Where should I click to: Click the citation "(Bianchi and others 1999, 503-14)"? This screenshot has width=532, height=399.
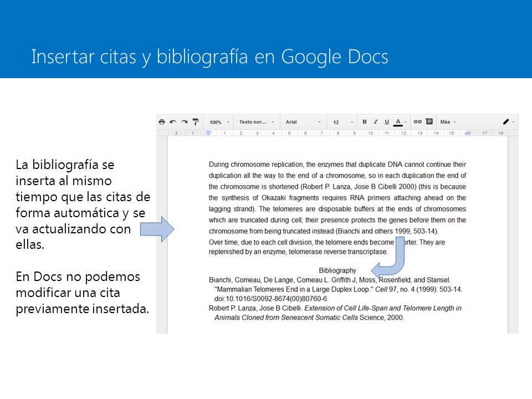coord(387,231)
